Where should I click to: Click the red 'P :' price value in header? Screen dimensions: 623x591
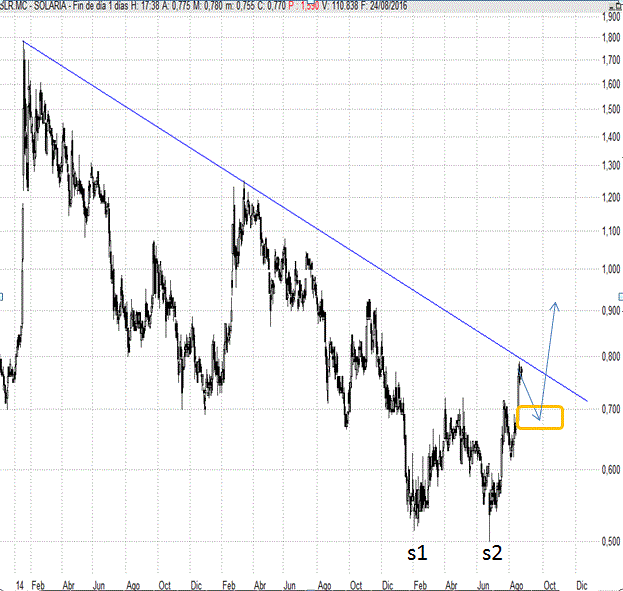304,6
